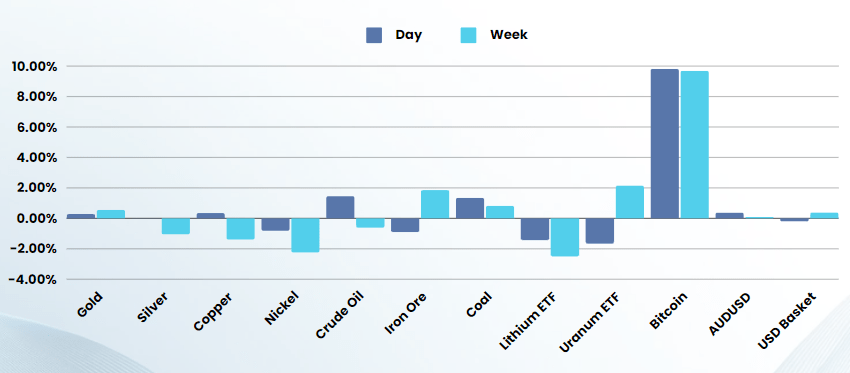Click the Copper Week bar
The image size is (850, 373).
pos(240,229)
